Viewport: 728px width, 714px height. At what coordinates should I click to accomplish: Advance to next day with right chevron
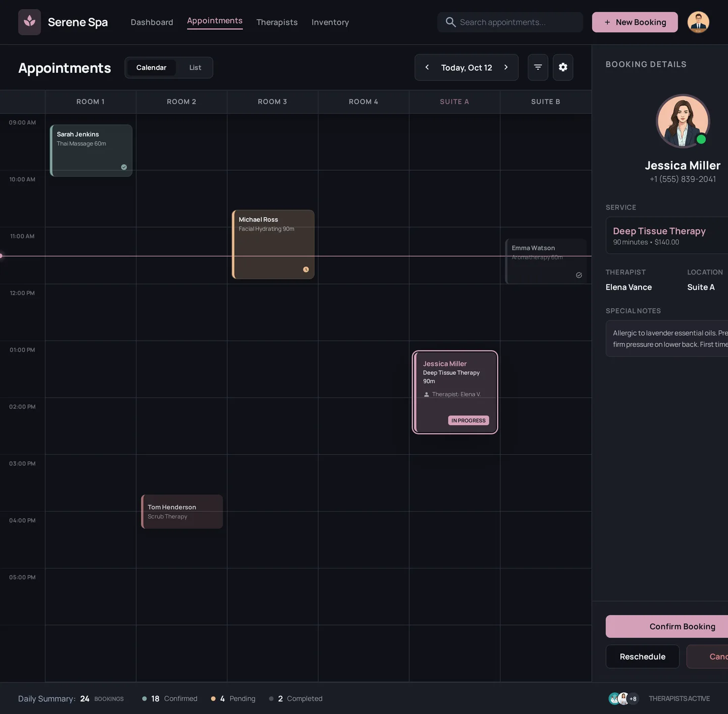(x=506, y=67)
